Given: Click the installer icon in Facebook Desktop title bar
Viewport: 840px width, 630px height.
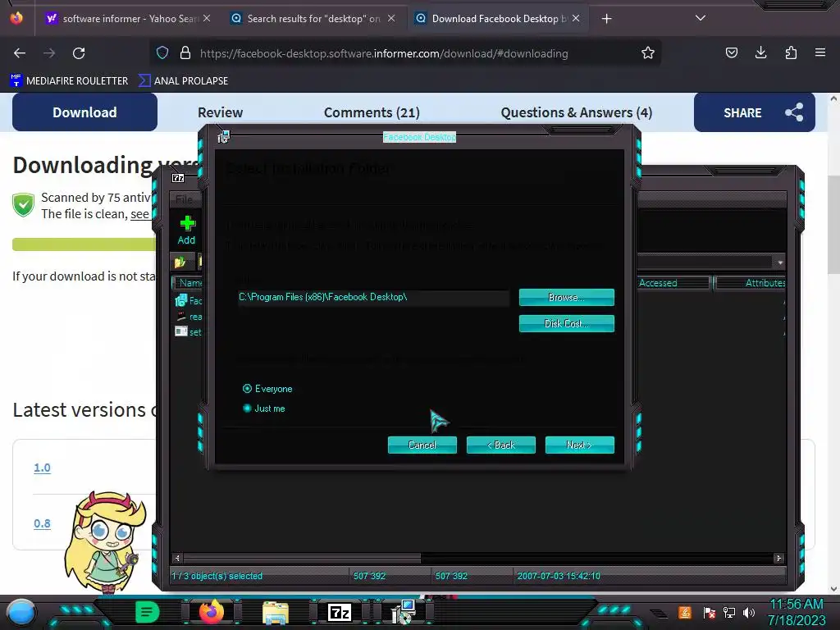Looking at the screenshot, I should pos(223,137).
